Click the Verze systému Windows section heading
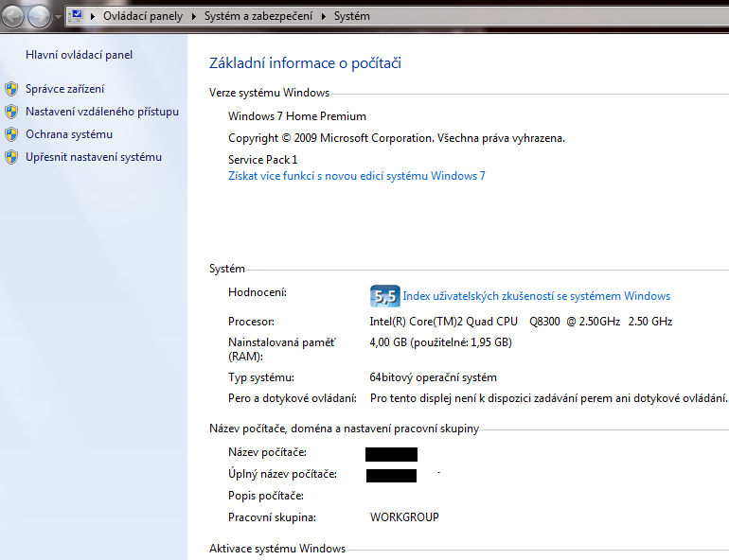 pos(269,93)
